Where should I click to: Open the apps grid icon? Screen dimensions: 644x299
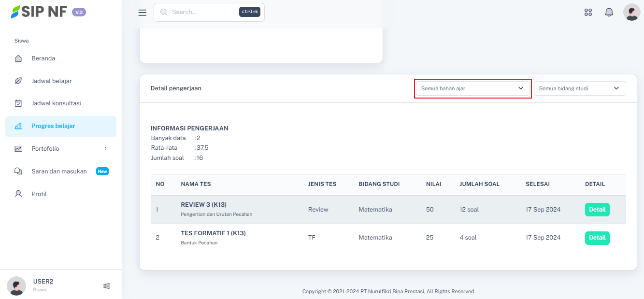[x=588, y=13]
